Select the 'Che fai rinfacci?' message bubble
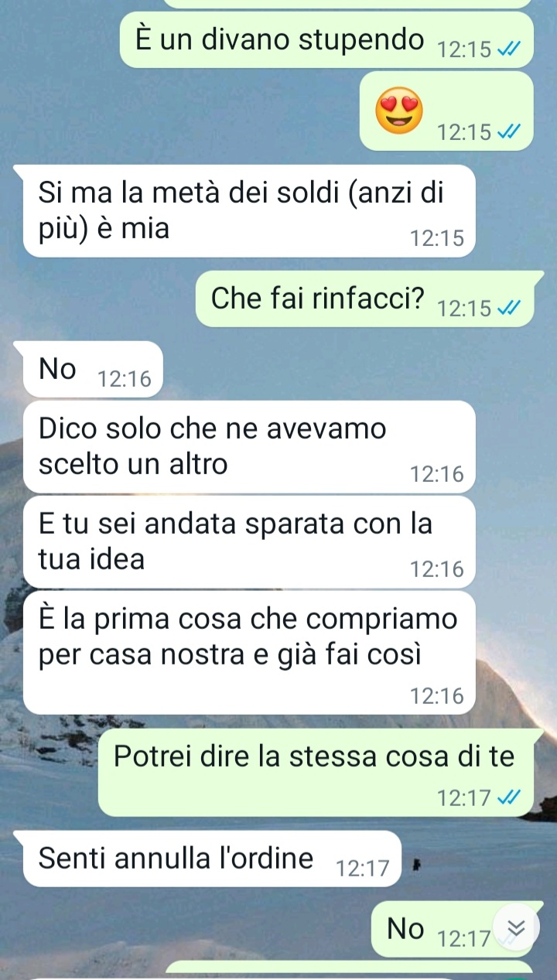This screenshot has width=557, height=980. 364,299
